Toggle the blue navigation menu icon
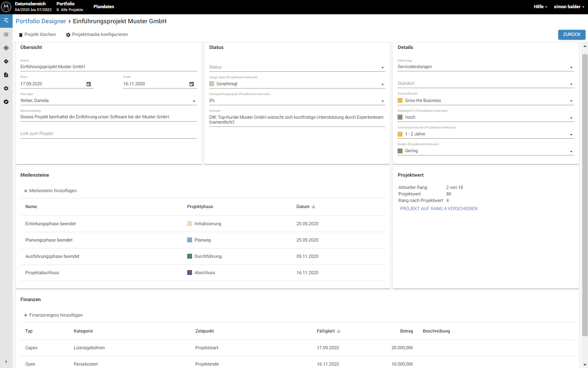 tap(6, 20)
